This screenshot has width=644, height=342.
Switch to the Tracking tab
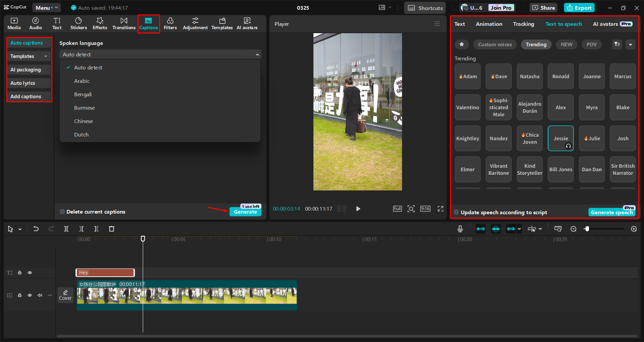click(x=523, y=24)
